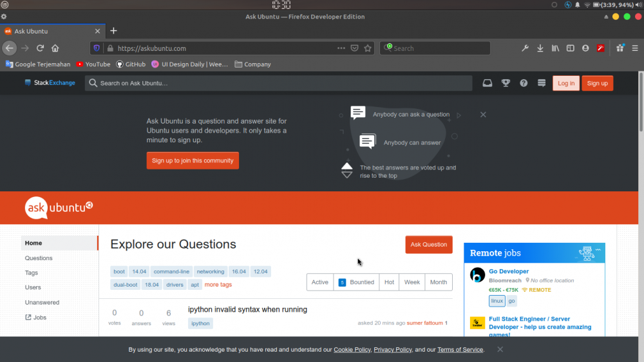Click the Sign up button
Viewport: 644px width, 362px height.
click(597, 83)
